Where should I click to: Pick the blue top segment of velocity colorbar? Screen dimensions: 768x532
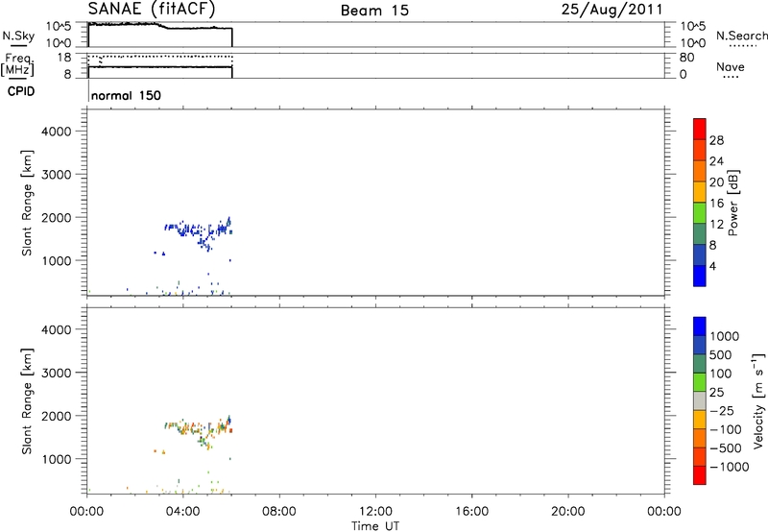(700, 326)
